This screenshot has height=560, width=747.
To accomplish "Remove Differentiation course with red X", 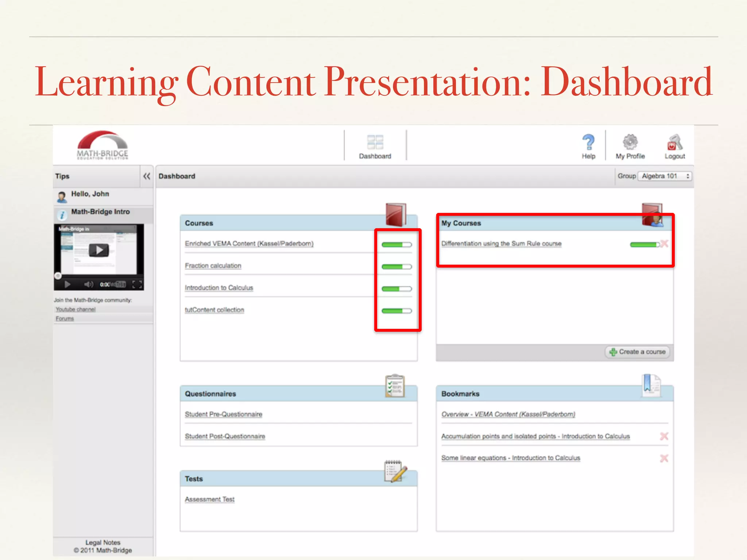I will click(x=664, y=244).
